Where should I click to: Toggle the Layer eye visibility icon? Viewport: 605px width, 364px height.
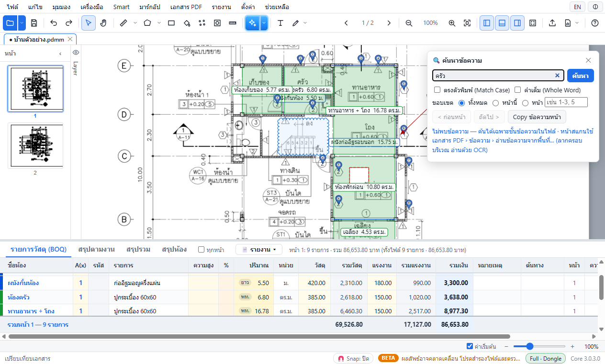click(76, 53)
